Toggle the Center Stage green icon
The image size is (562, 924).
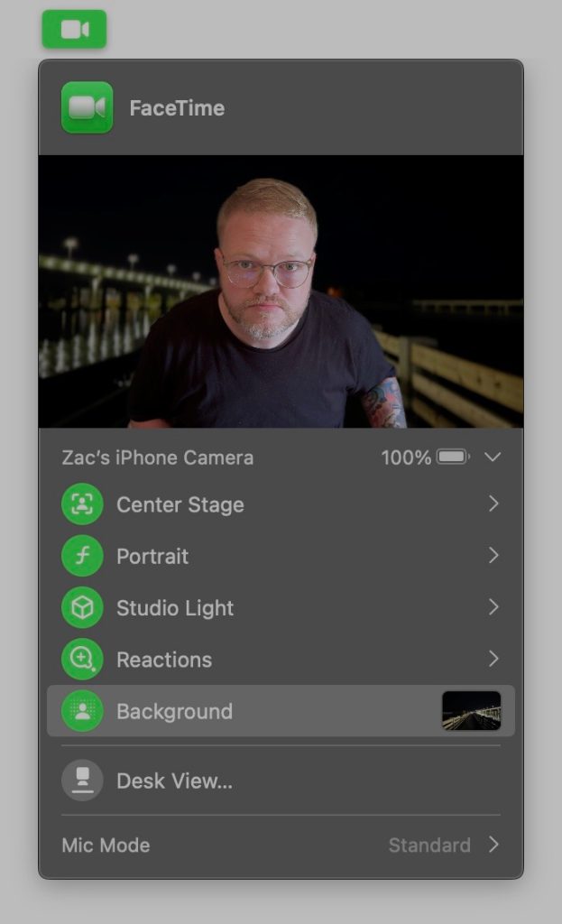[x=82, y=504]
